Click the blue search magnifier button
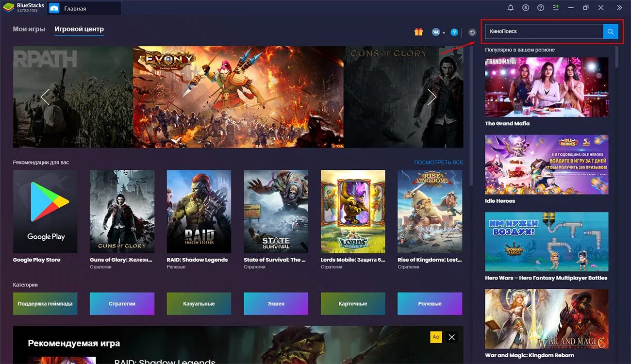The width and height of the screenshot is (631, 364). pos(611,32)
